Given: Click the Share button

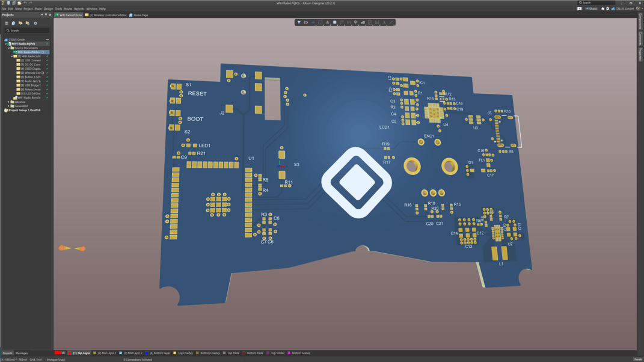Looking at the screenshot, I should click(x=592, y=8).
